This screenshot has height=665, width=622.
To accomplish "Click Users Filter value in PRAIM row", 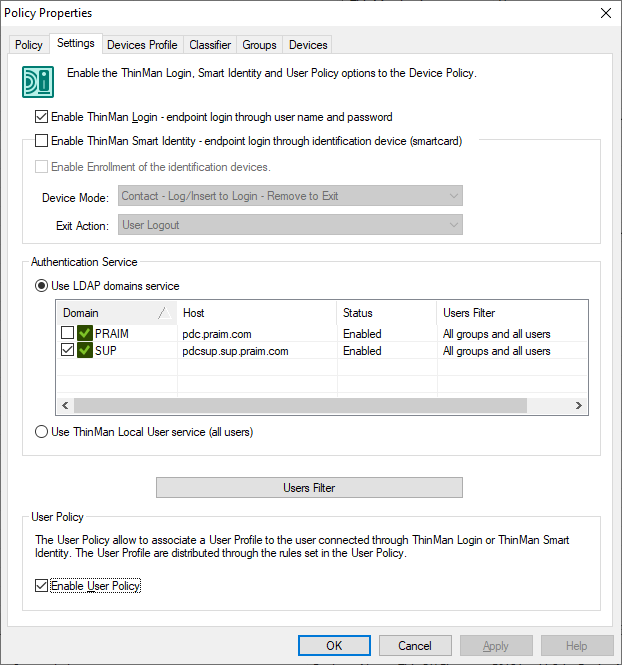I will [496, 334].
